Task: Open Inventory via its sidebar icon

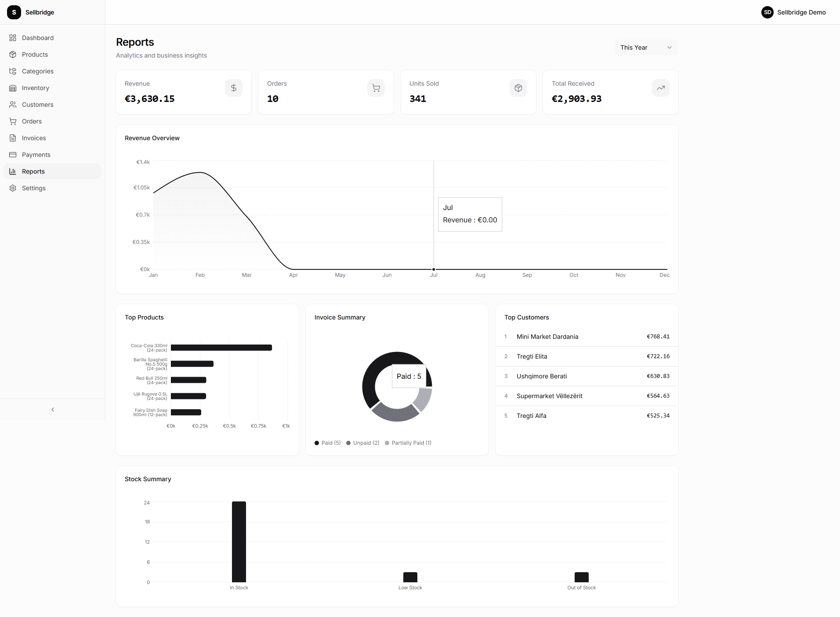Action: [x=13, y=88]
